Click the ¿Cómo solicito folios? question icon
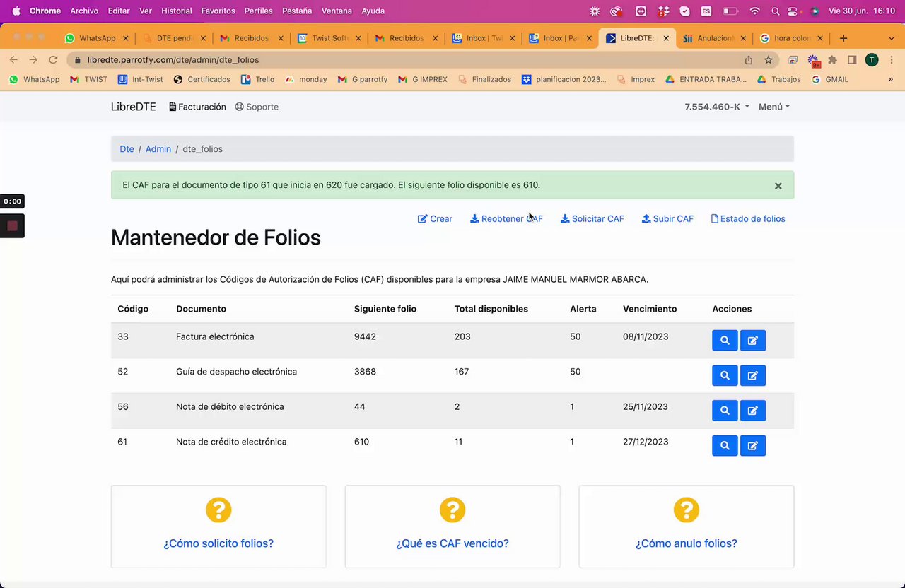 coord(218,510)
